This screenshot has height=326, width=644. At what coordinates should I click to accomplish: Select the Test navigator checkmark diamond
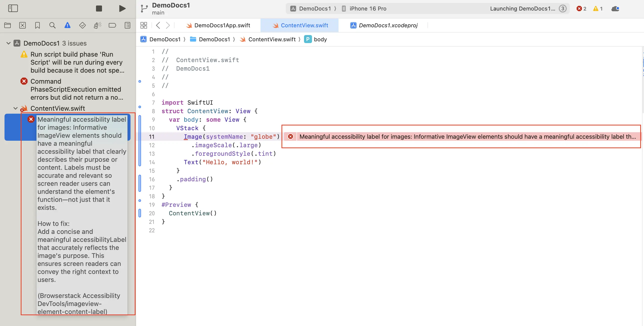point(82,25)
